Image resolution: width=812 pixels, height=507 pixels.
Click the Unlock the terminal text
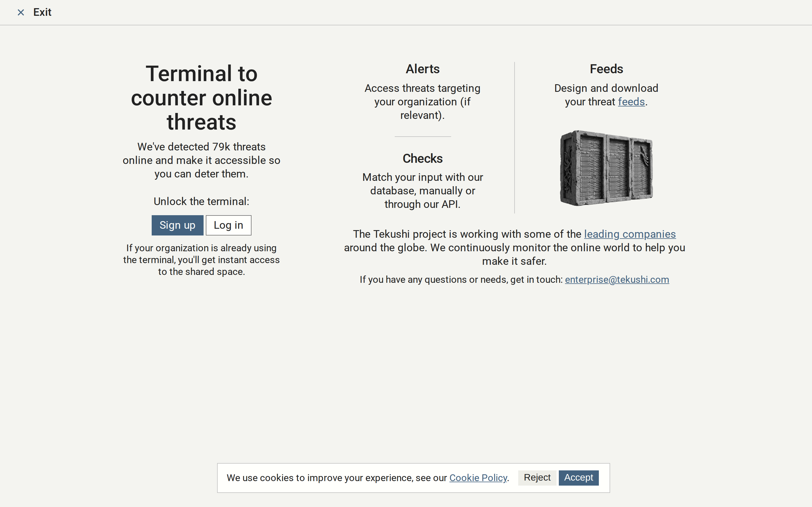click(x=201, y=201)
